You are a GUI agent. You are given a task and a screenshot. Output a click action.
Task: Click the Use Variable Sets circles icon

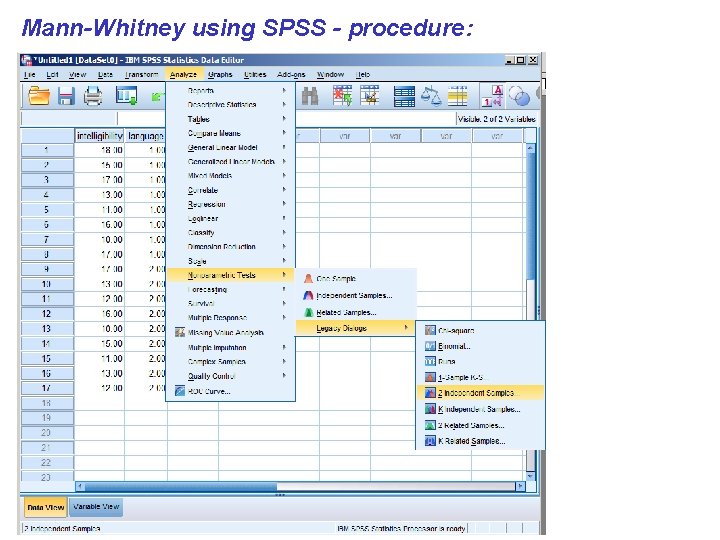[519, 96]
